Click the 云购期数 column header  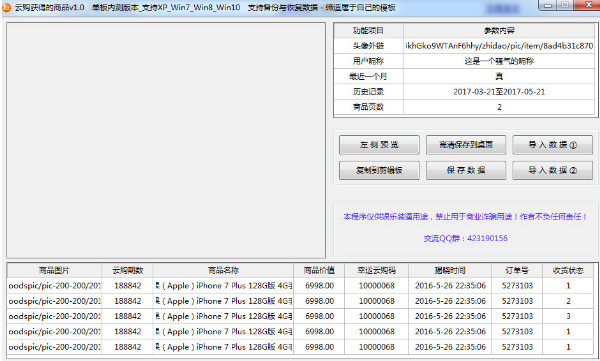127,271
